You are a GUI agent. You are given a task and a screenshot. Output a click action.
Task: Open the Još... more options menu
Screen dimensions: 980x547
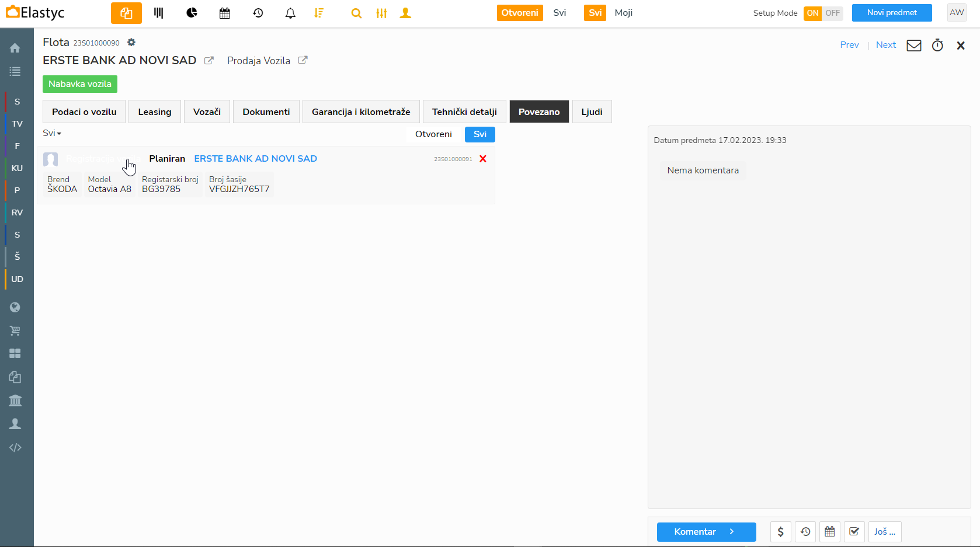tap(884, 532)
